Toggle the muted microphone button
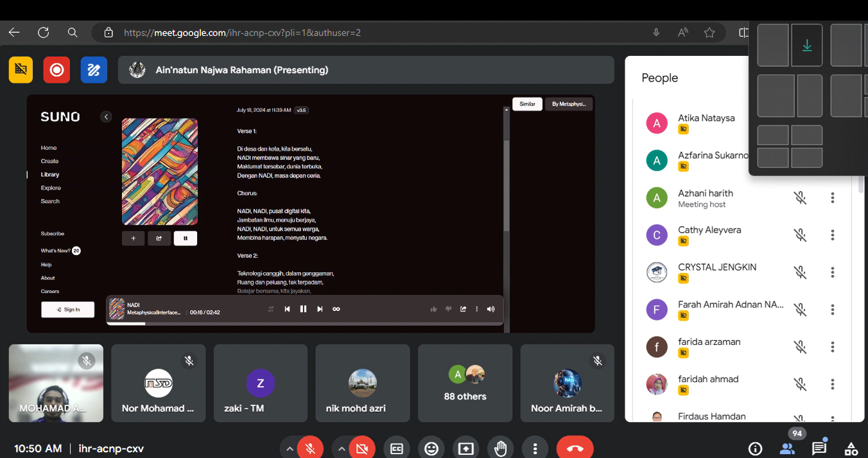The width and height of the screenshot is (868, 458). (311, 448)
